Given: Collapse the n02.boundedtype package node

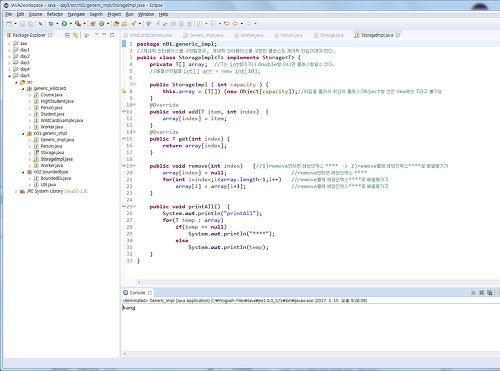Looking at the screenshot, I should (23, 172).
